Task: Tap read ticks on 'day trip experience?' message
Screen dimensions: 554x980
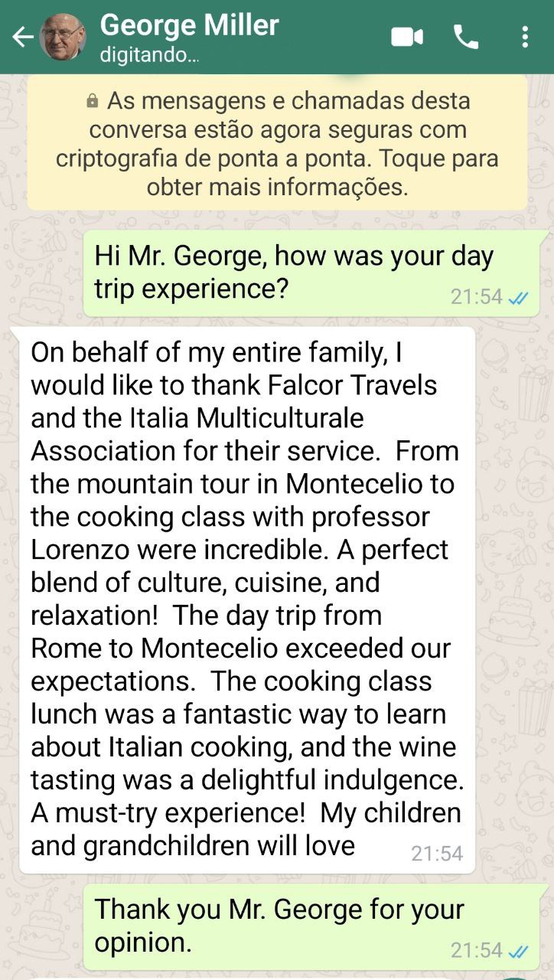Action: tap(519, 298)
